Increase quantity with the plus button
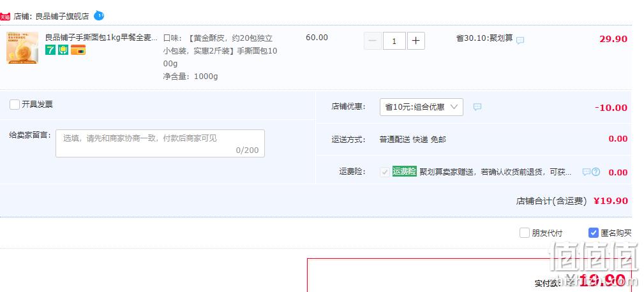Viewport: 644px width, 292px height. pyautogui.click(x=416, y=41)
